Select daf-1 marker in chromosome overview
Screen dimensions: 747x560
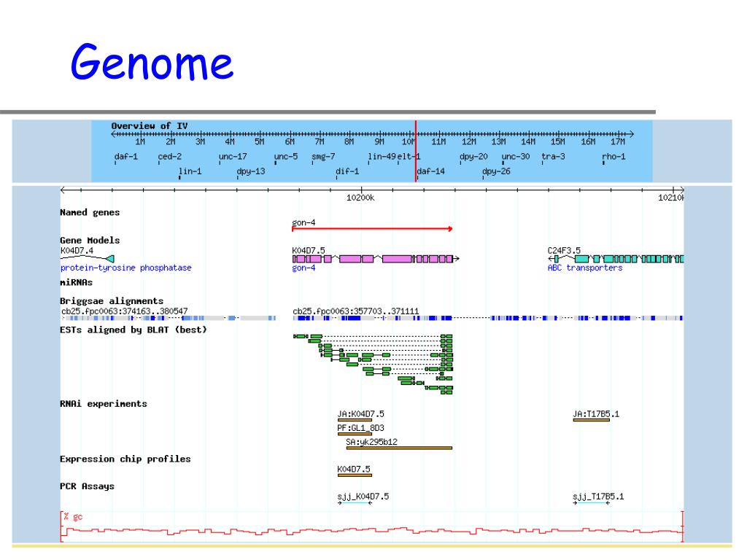click(x=125, y=157)
